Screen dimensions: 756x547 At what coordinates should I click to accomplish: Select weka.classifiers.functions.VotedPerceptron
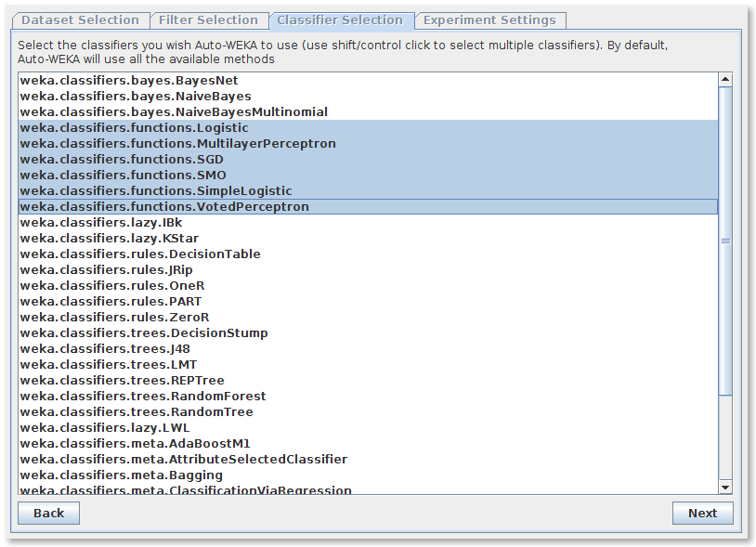pyautogui.click(x=369, y=207)
